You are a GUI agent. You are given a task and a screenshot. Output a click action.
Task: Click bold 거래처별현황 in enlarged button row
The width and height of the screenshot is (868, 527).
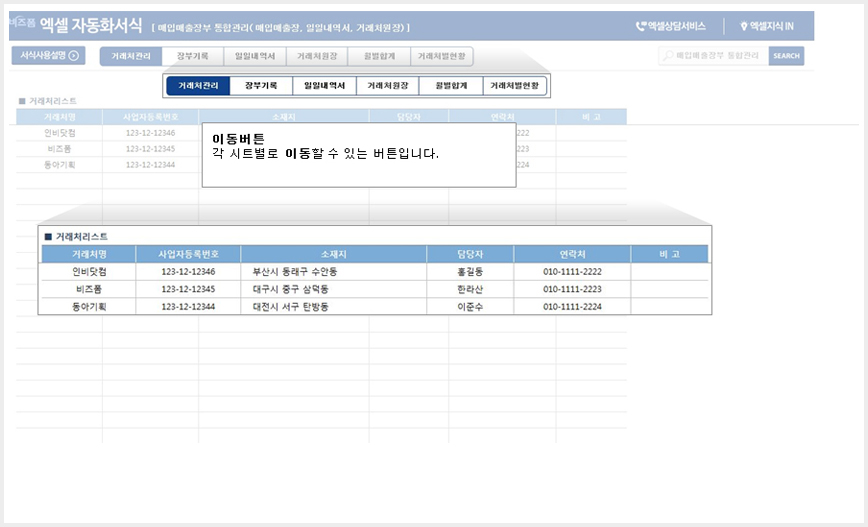515,86
